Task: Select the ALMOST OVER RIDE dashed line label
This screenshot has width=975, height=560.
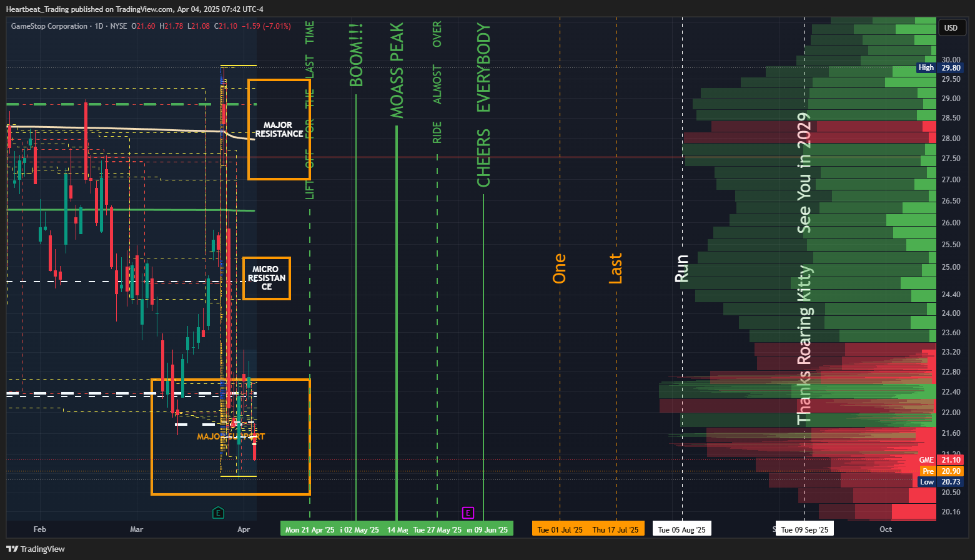Action: [437, 82]
